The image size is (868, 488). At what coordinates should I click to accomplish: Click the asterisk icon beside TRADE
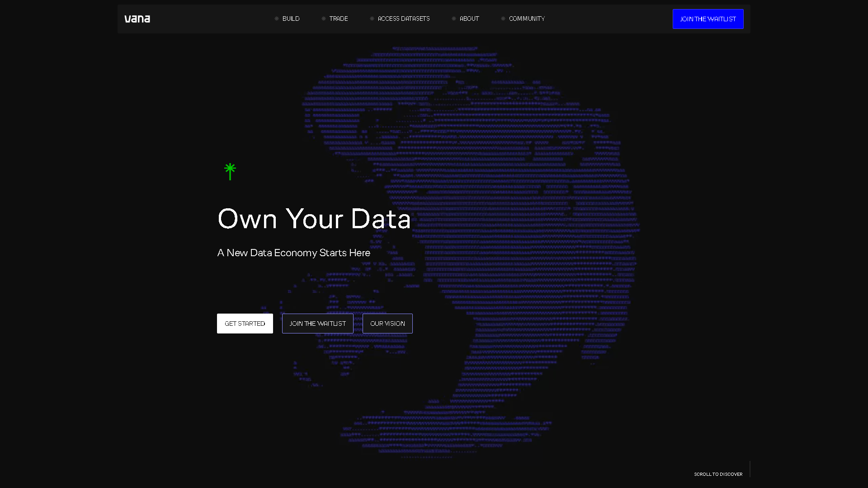pos(324,19)
